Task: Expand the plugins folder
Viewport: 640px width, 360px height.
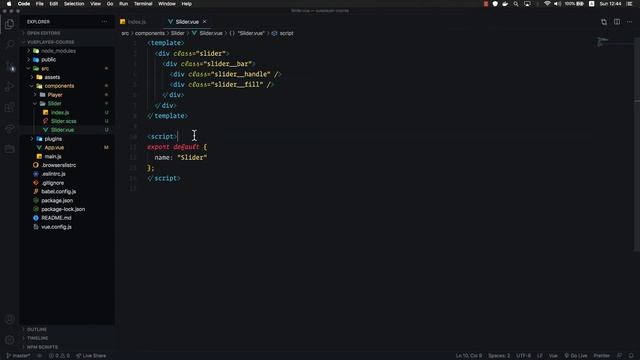Action: click(53, 139)
